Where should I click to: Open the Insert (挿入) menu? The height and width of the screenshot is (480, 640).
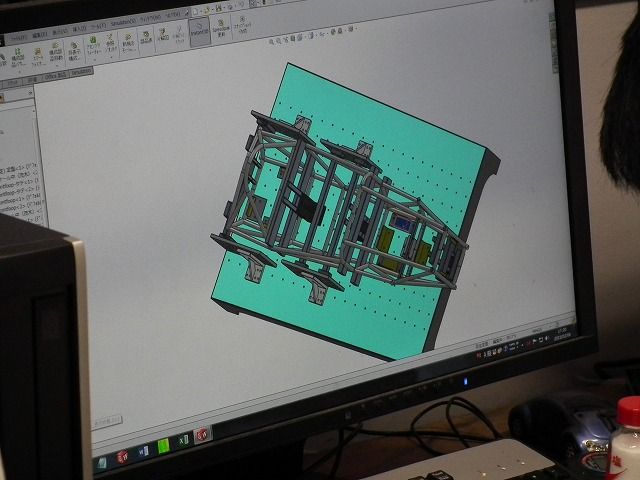(79, 29)
